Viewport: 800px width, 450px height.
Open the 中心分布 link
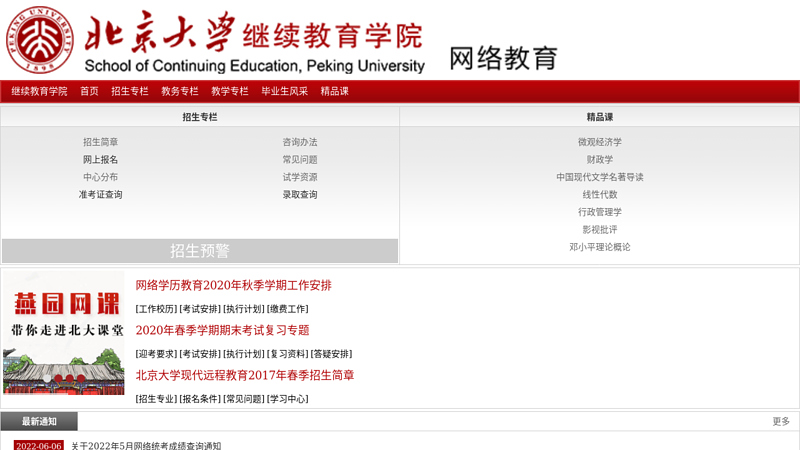coord(101,177)
